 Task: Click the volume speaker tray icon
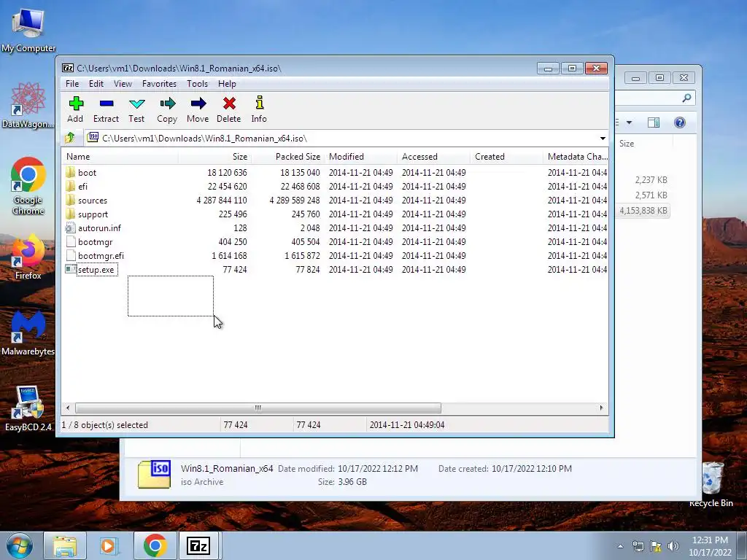point(673,546)
